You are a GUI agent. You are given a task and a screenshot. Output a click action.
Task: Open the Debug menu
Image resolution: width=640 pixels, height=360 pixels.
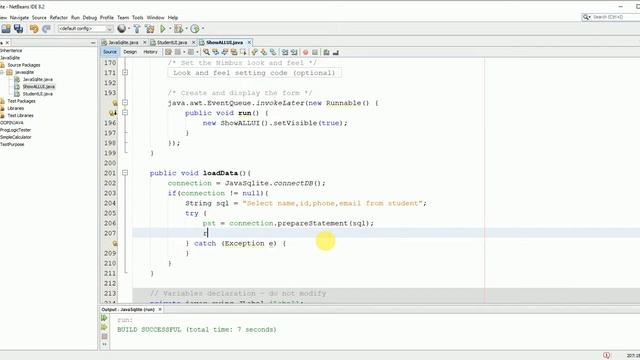click(90, 18)
